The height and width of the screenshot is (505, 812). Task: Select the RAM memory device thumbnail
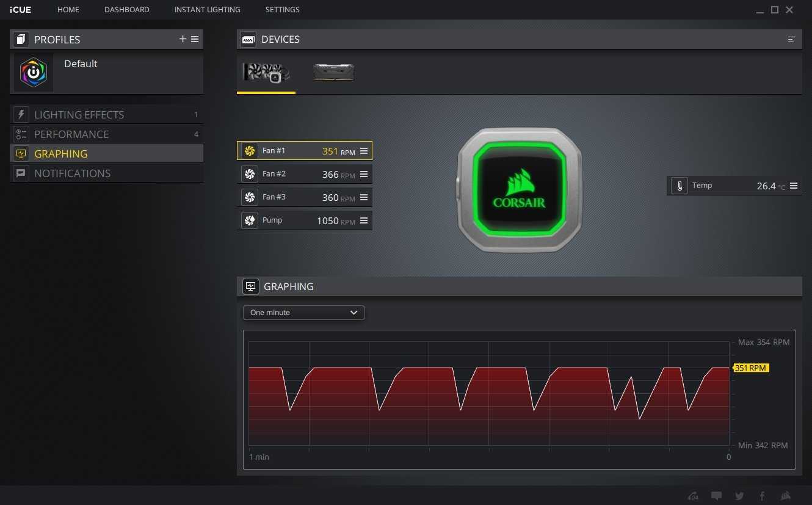click(x=333, y=73)
